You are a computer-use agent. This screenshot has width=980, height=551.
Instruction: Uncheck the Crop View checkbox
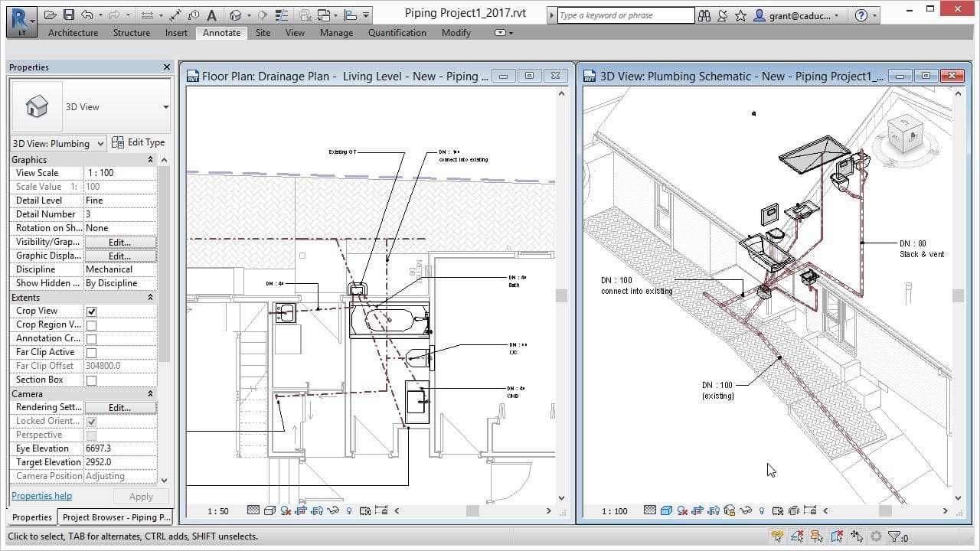coord(91,311)
